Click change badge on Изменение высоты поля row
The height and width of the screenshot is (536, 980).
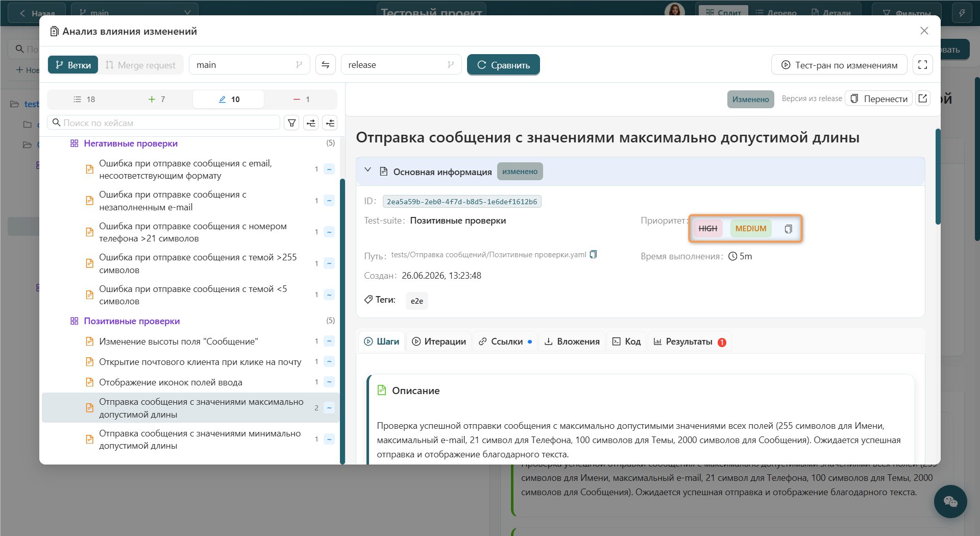[x=329, y=341]
